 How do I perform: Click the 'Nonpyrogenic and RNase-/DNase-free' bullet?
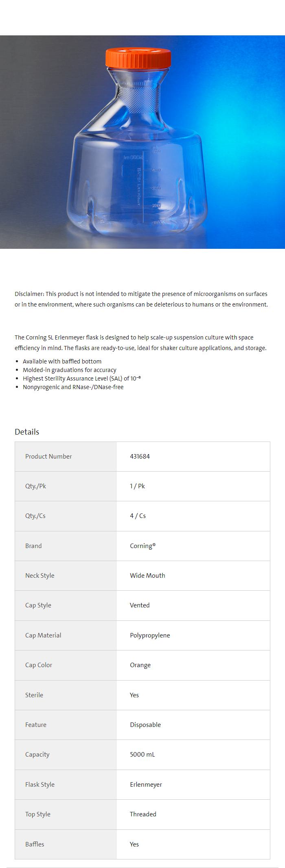click(73, 387)
